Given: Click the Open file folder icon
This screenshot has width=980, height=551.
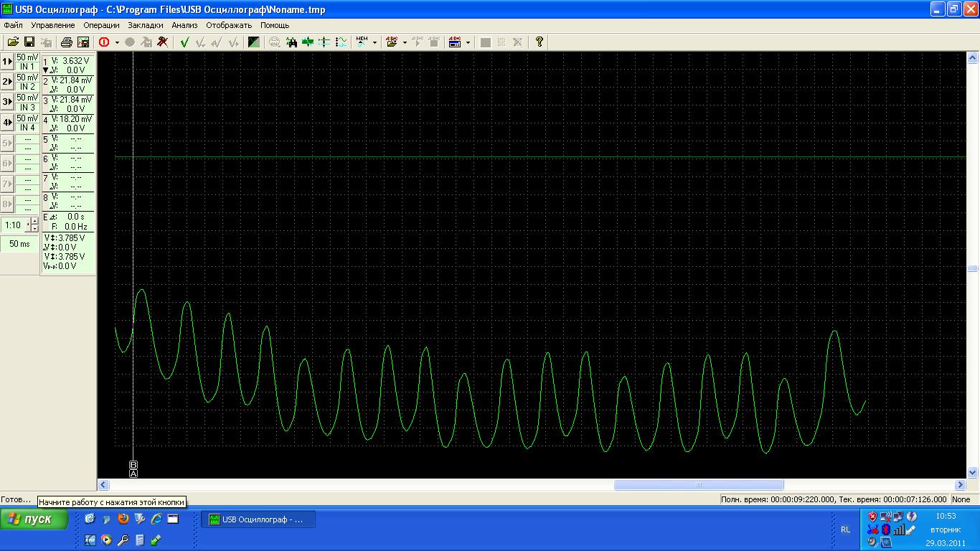Looking at the screenshot, I should 13,42.
